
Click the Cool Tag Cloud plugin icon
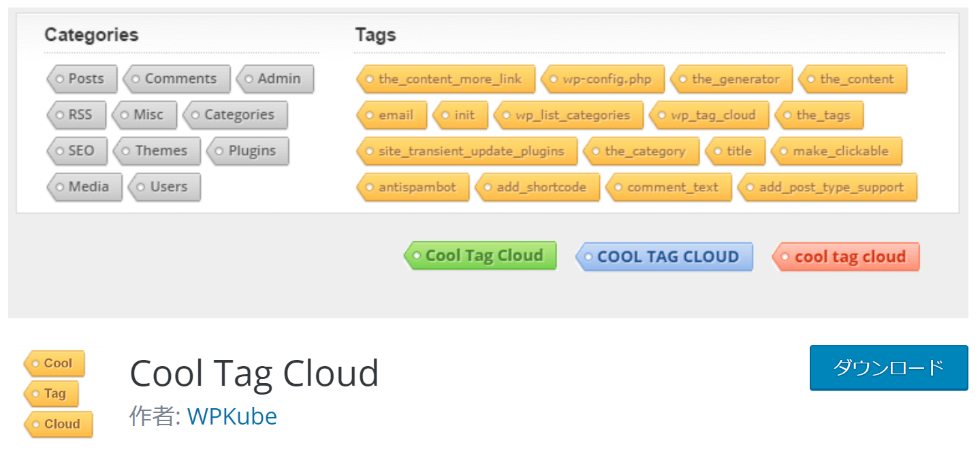point(58,393)
